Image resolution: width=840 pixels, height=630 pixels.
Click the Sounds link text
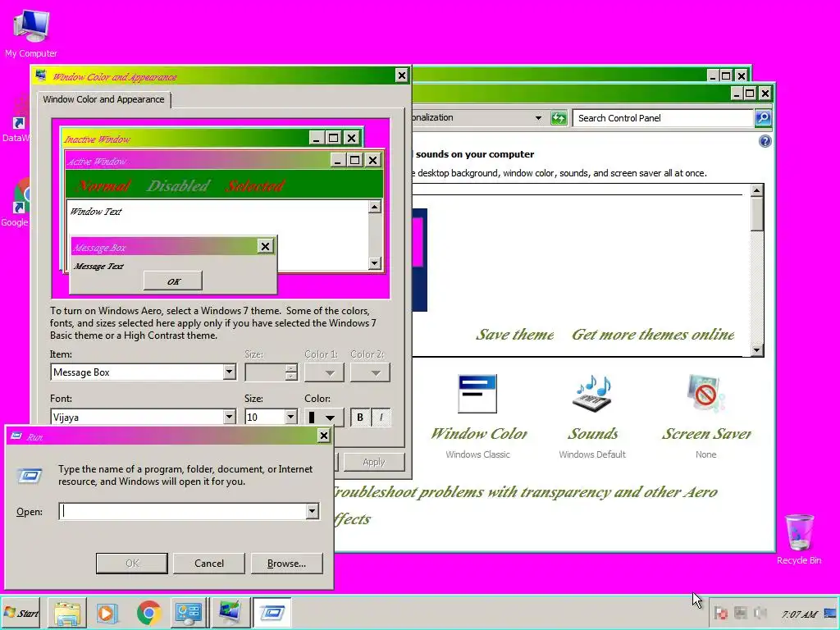tap(592, 433)
